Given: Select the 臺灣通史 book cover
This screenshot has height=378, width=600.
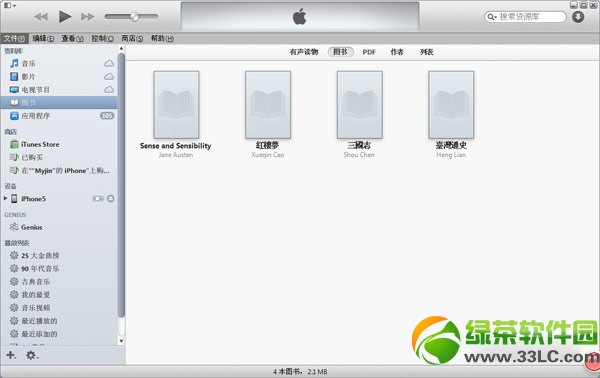Looking at the screenshot, I should coord(451,104).
